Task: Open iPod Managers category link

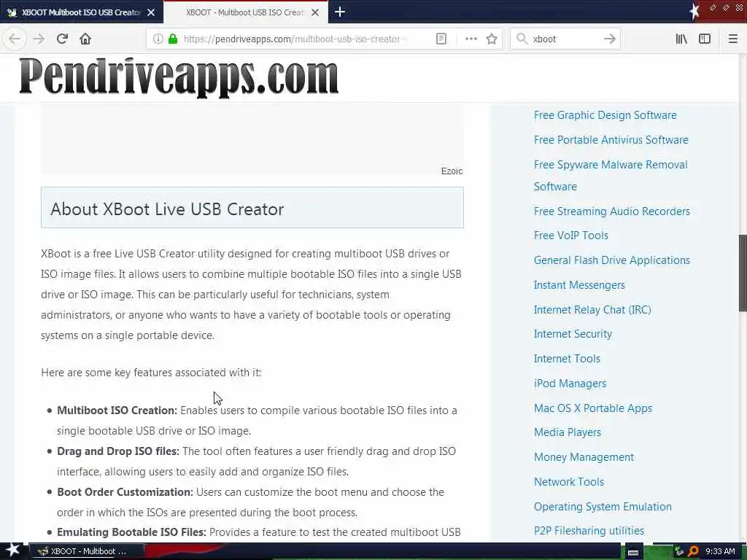Action: [x=570, y=384]
